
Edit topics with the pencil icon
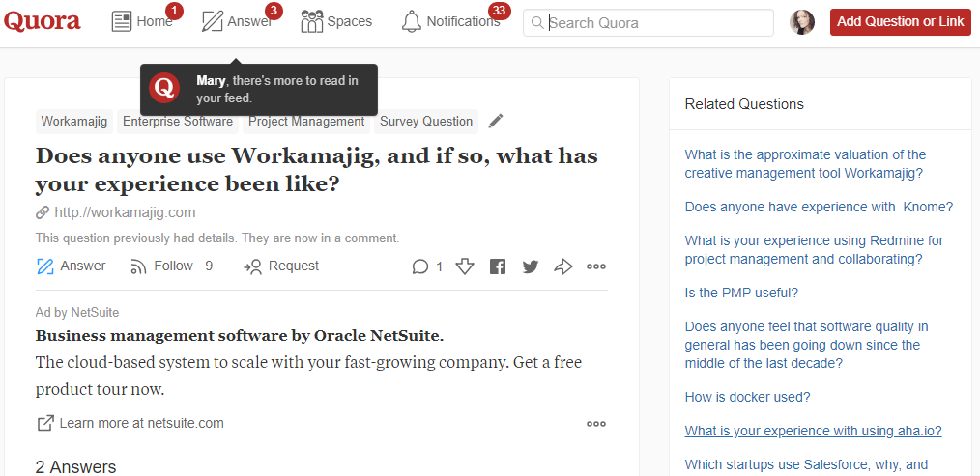pyautogui.click(x=496, y=122)
